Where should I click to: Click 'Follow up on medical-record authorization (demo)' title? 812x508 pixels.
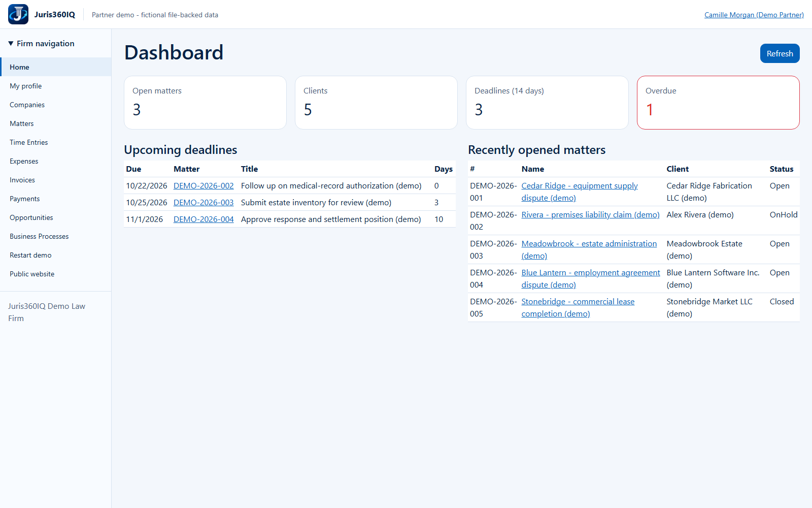click(331, 186)
